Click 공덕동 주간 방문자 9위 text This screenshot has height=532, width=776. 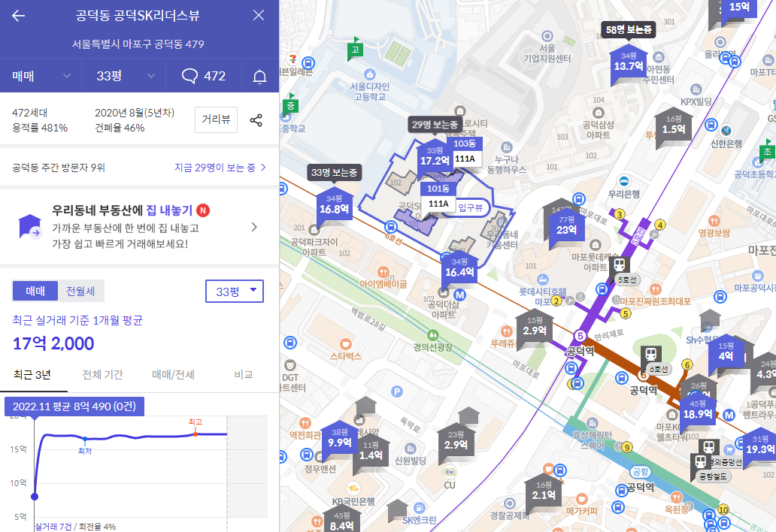click(59, 168)
